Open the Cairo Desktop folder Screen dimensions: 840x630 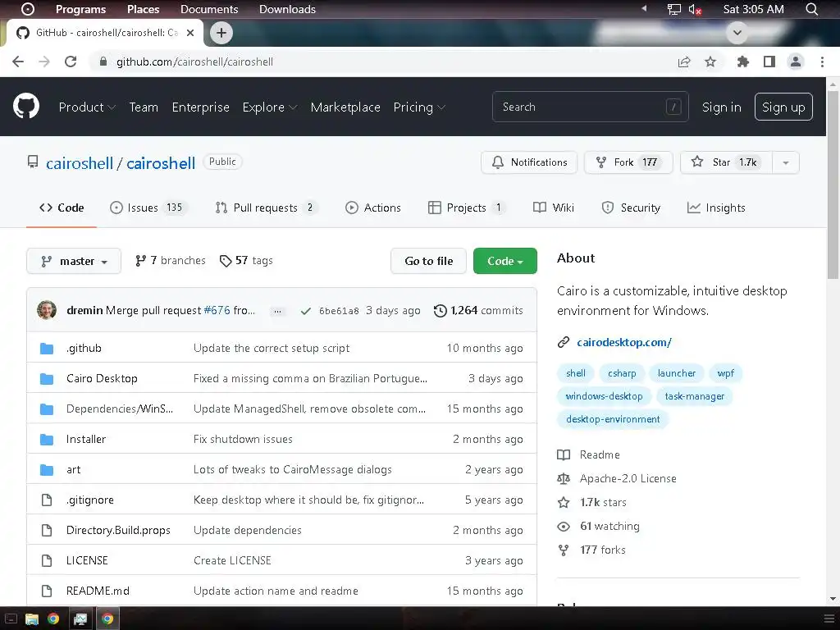[x=102, y=378]
